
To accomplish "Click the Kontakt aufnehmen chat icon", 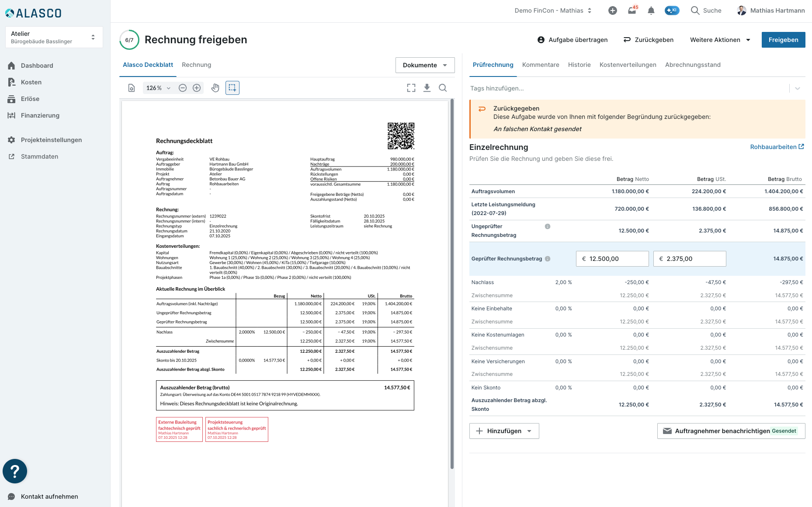I will click(11, 497).
